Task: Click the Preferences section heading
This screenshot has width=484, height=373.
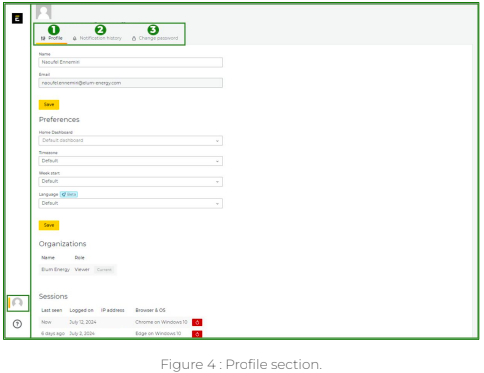Action: (59, 119)
